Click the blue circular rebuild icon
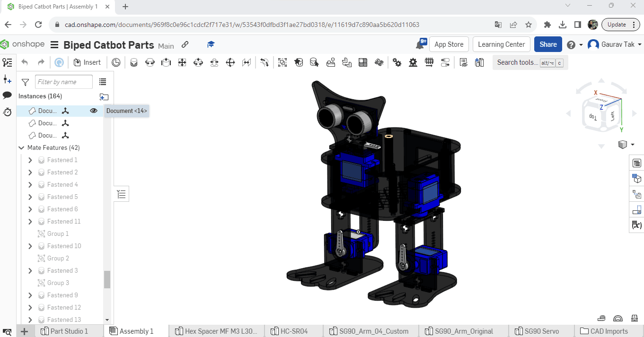The width and height of the screenshot is (644, 337). (59, 62)
